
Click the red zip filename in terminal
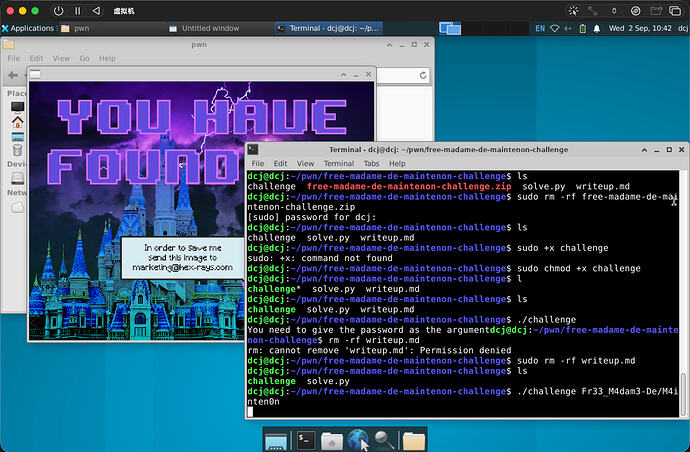(409, 186)
